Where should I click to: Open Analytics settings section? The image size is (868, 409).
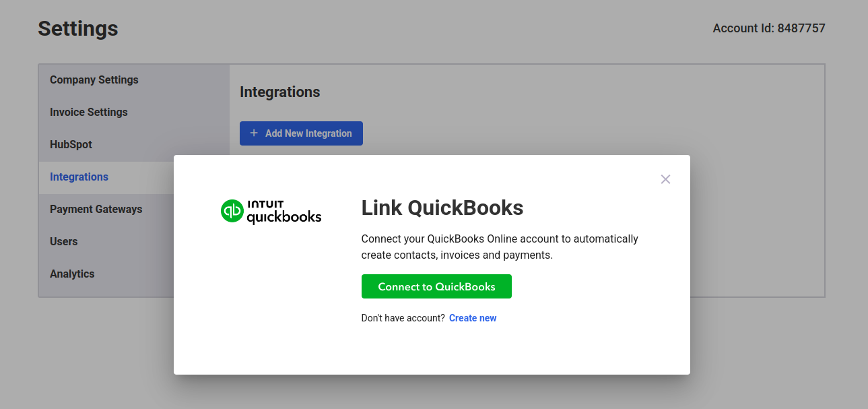coord(134,274)
